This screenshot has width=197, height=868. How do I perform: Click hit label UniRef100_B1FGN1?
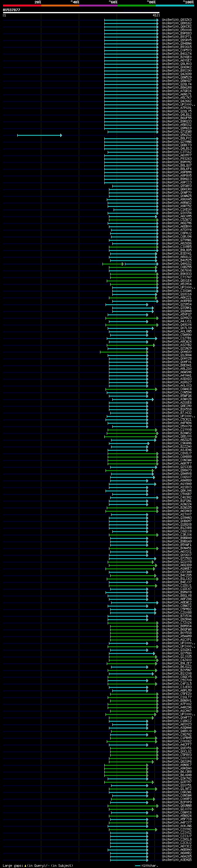177,501
